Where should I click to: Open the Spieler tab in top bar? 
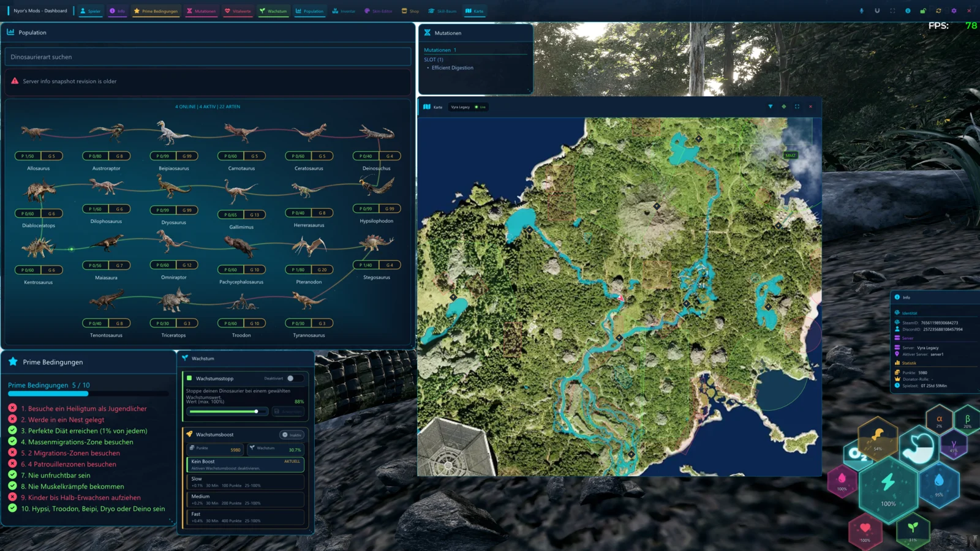pos(90,11)
